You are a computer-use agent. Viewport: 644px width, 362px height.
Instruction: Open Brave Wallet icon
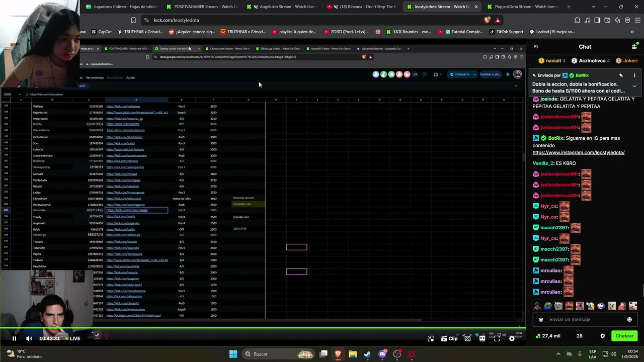click(607, 20)
